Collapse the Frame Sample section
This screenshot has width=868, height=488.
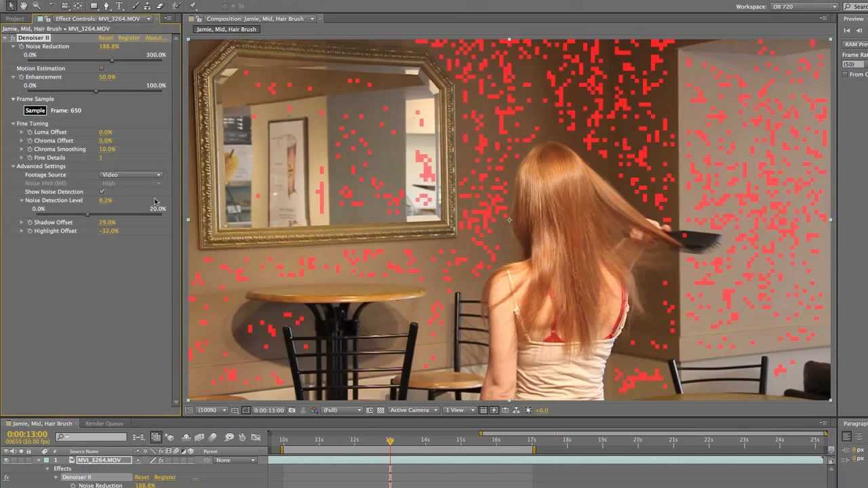[13, 99]
